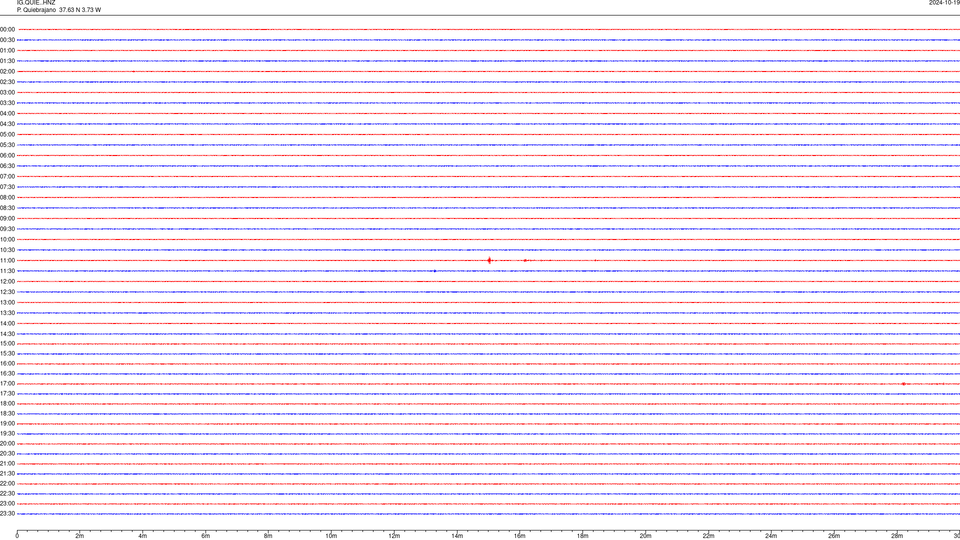Click the '20m' axis tick label
The image size is (960, 540).
(x=645, y=536)
